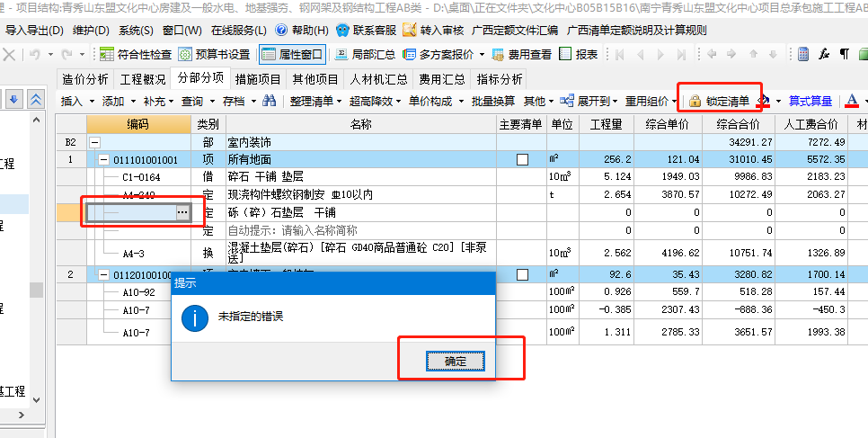Click the red font color A icon
Screen dimensions: 868x438
(x=853, y=101)
